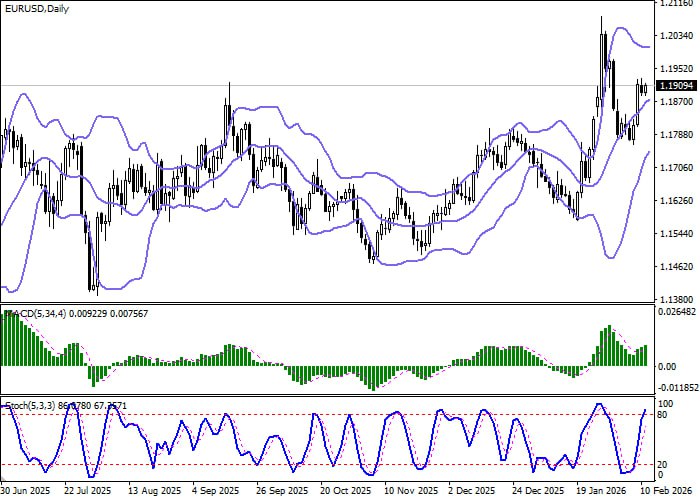
Task: Select the 4 Sep 2025 date label
Action: (214, 492)
